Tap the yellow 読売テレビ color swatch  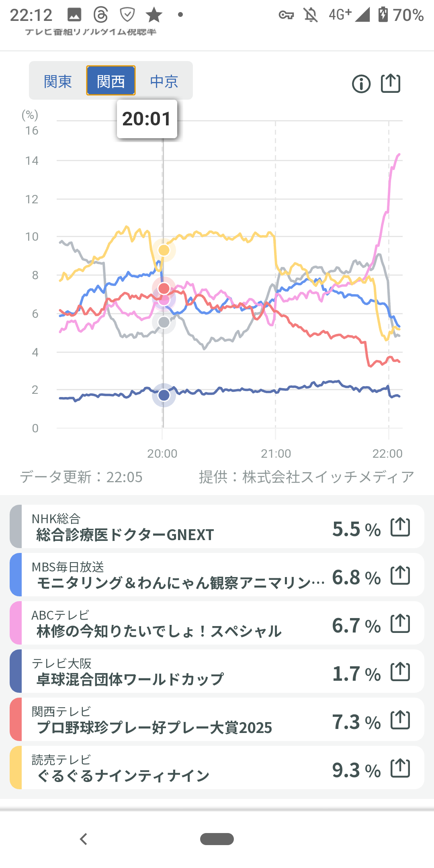click(16, 768)
